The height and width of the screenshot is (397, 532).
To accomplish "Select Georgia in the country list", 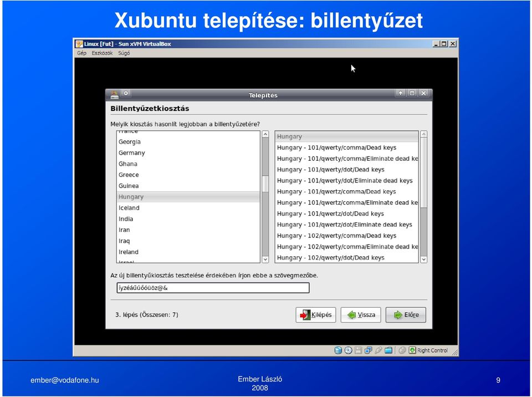I will coord(188,142).
